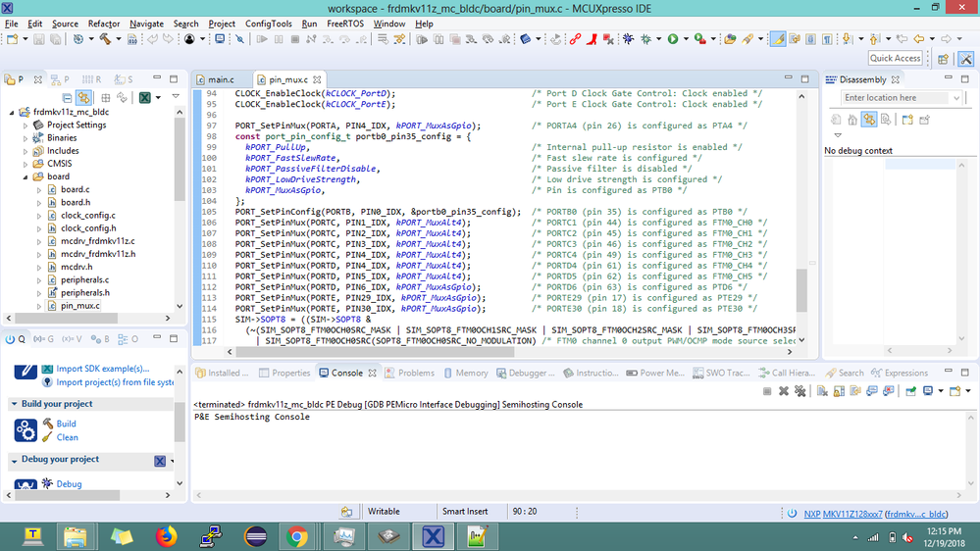Toggle Show Whitespace Characters pilcrow icon
Screen dimensions: 980x551
click(x=828, y=39)
